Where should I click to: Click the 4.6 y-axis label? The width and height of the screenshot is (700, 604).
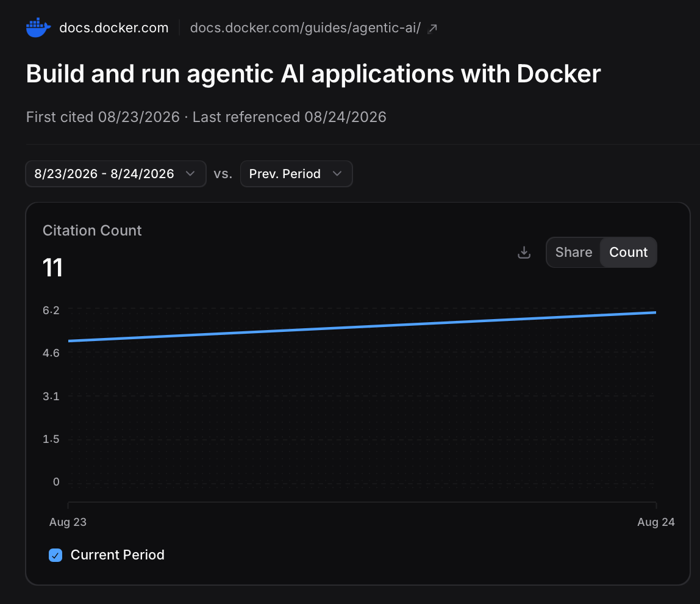(51, 353)
